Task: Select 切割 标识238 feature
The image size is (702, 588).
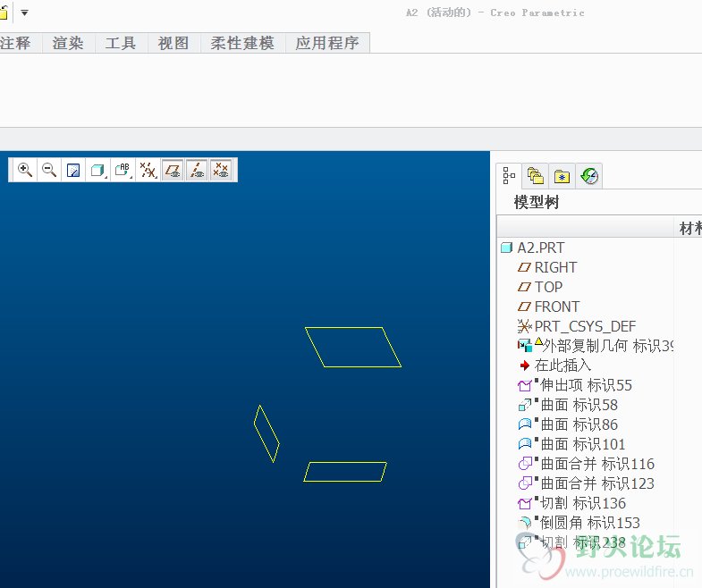Action: pyautogui.click(x=583, y=542)
